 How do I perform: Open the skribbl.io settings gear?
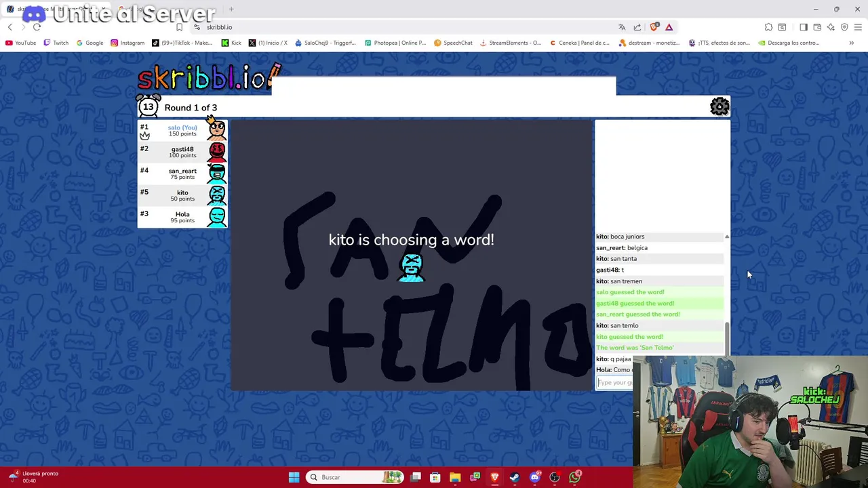(x=719, y=106)
